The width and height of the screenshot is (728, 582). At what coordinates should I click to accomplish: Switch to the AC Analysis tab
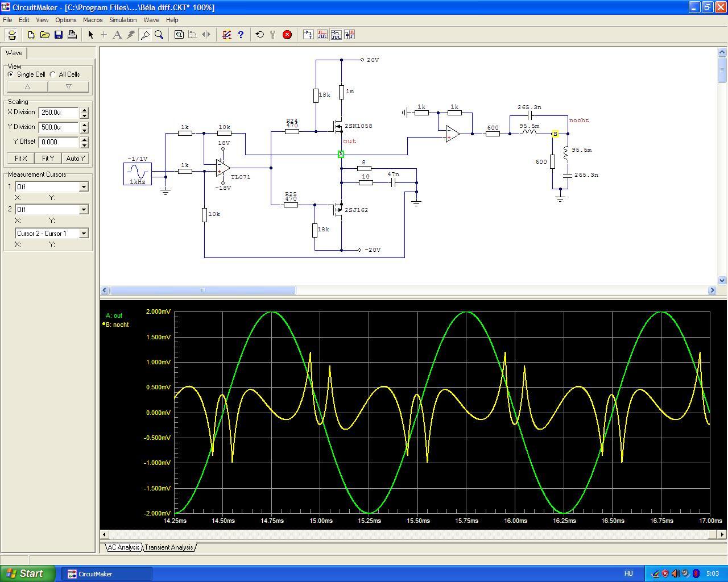pos(123,547)
